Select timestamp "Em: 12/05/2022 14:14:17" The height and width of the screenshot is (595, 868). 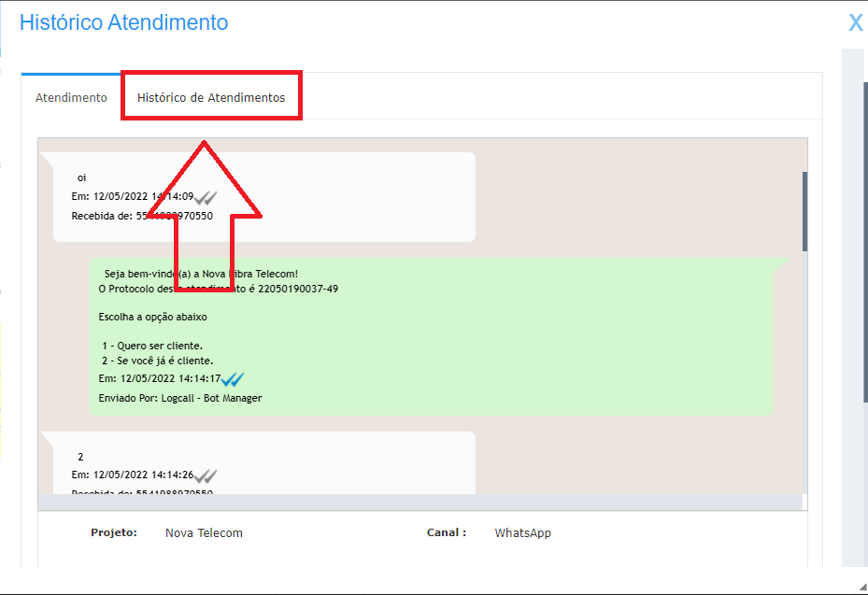160,378
